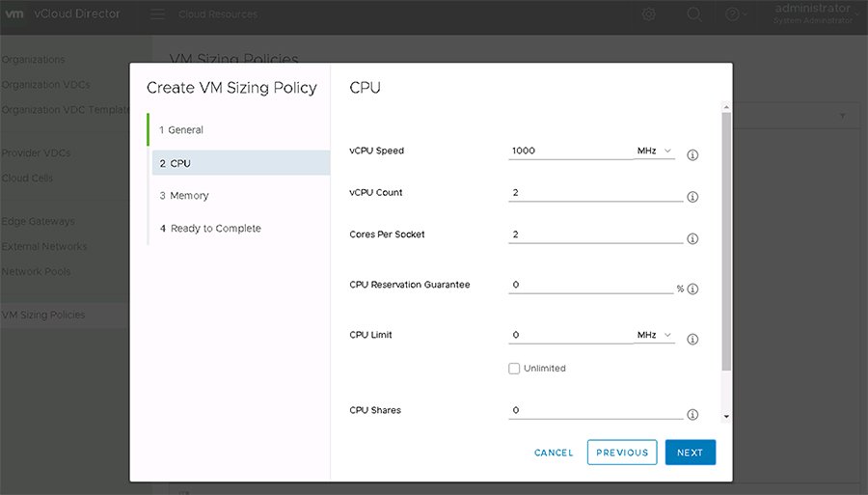
Task: Show info icon for Cores Per Socket
Action: coord(692,238)
